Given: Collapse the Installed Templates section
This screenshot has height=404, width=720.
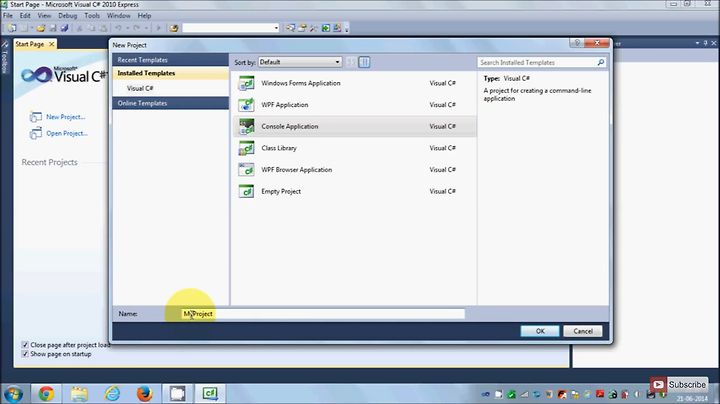Looking at the screenshot, I should 170,73.
